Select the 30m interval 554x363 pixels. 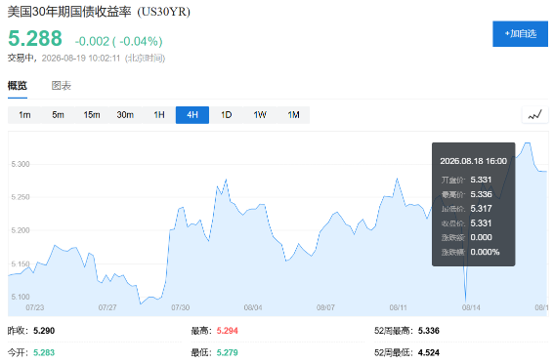[x=125, y=115]
